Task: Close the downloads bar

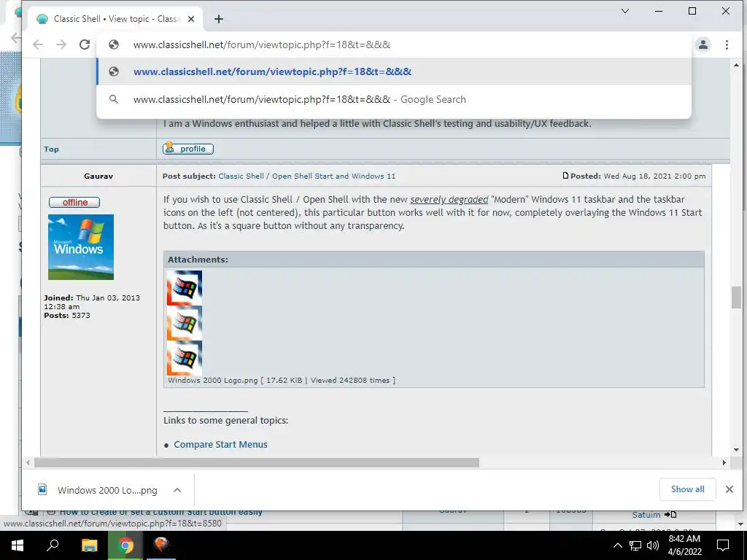Action: (729, 489)
